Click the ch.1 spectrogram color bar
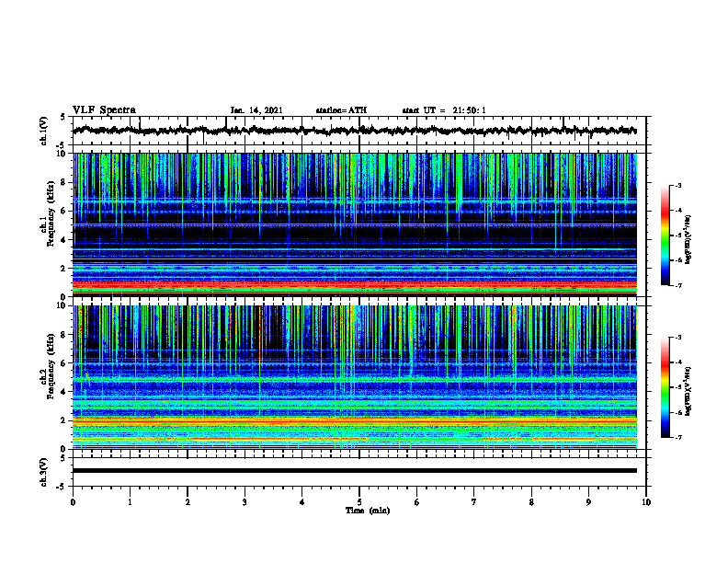 click(x=665, y=236)
